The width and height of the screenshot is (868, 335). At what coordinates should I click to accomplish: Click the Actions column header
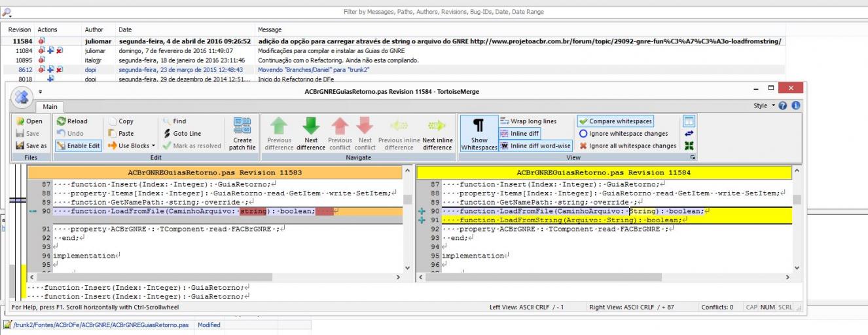[x=48, y=30]
